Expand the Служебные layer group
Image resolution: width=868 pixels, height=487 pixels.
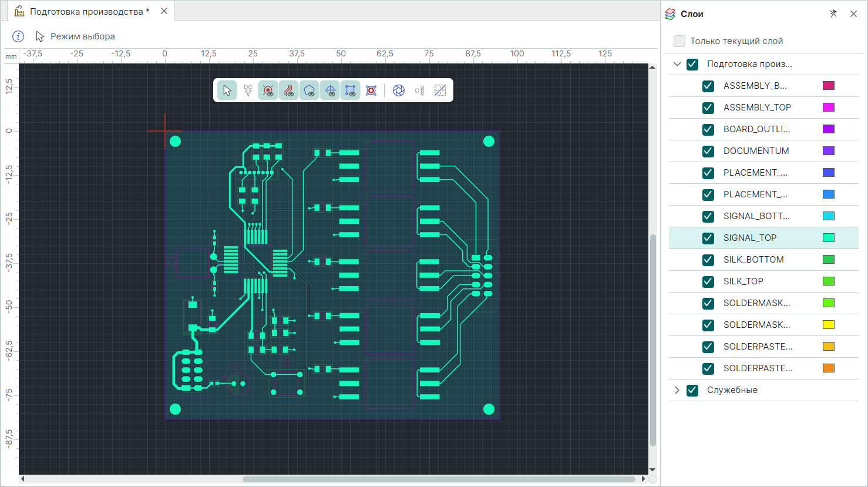click(677, 390)
